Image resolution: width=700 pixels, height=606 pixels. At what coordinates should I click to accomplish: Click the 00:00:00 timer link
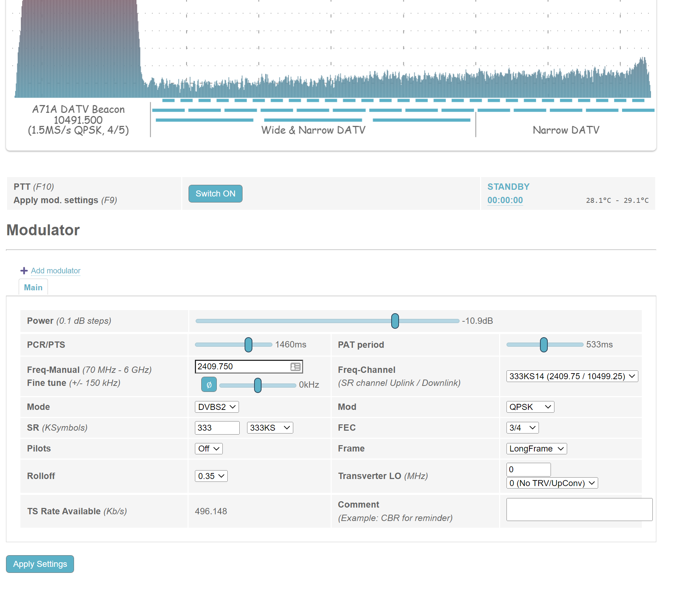click(505, 200)
